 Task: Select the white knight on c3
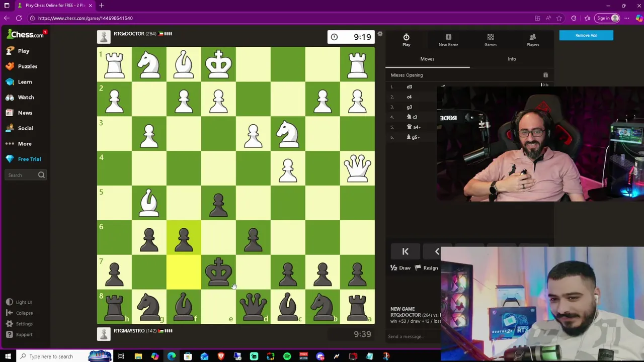tap(288, 133)
